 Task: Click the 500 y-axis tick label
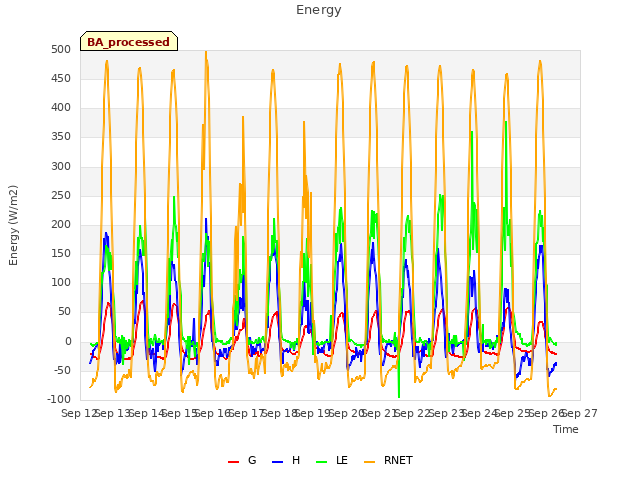point(61,50)
